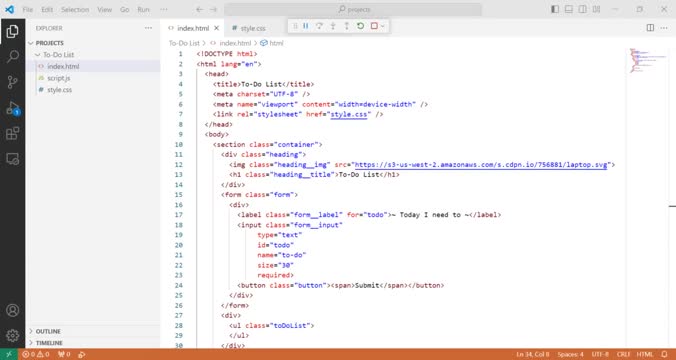This screenshot has width=676, height=360.
Task: Open Explorer Views and More Actions ellipsis
Action: 148,28
